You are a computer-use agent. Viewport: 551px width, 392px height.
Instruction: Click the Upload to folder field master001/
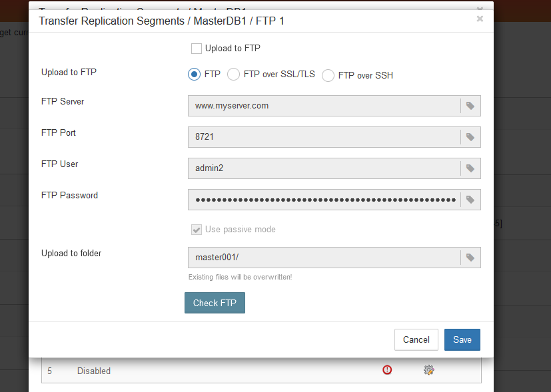[324, 258]
